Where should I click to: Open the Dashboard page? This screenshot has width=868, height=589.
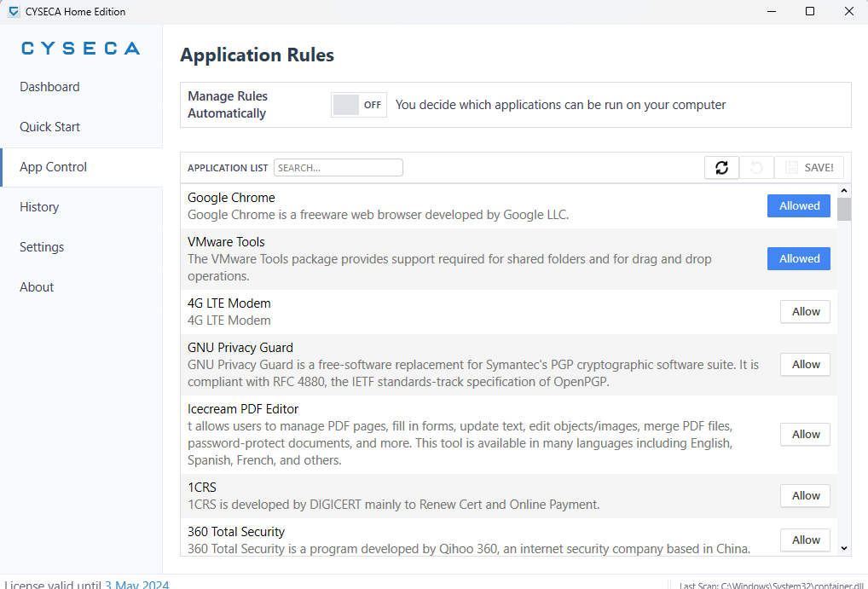pos(81,87)
